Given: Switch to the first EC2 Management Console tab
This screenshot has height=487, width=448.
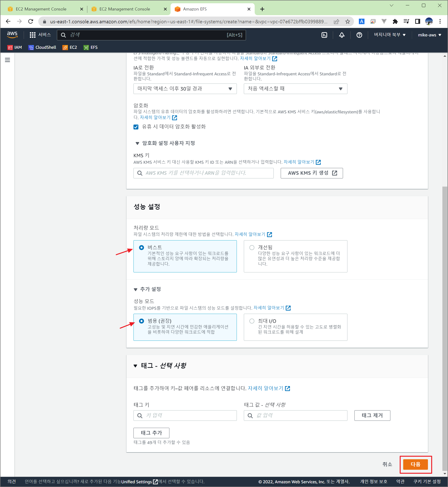Looking at the screenshot, I should tap(41, 9).
